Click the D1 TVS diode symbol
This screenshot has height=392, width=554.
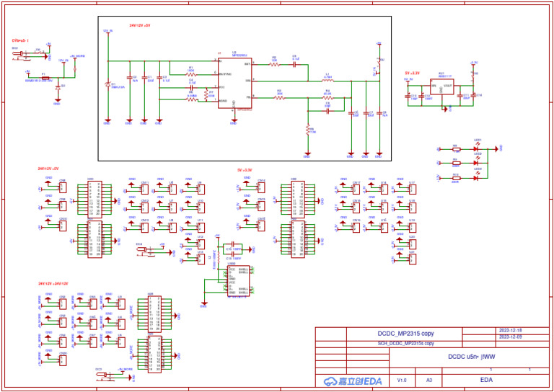[x=107, y=86]
